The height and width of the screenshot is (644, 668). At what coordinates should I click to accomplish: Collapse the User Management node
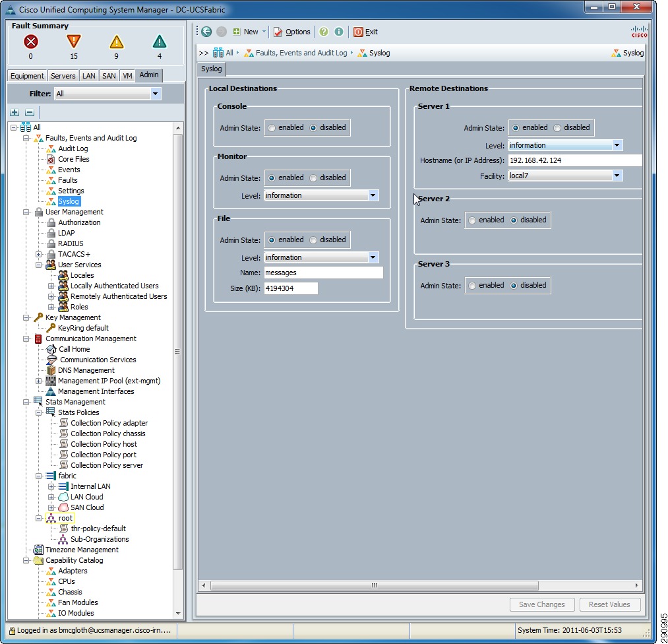(26, 212)
